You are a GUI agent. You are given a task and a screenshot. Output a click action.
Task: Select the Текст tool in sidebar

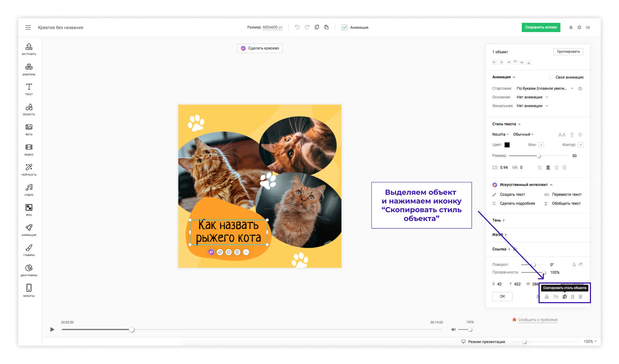coord(29,89)
